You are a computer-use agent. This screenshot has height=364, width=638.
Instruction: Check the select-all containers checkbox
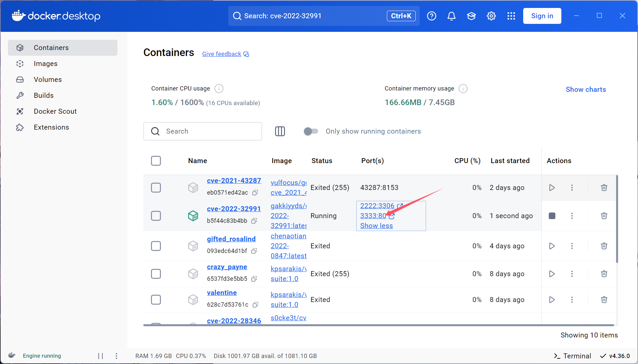[x=156, y=161]
